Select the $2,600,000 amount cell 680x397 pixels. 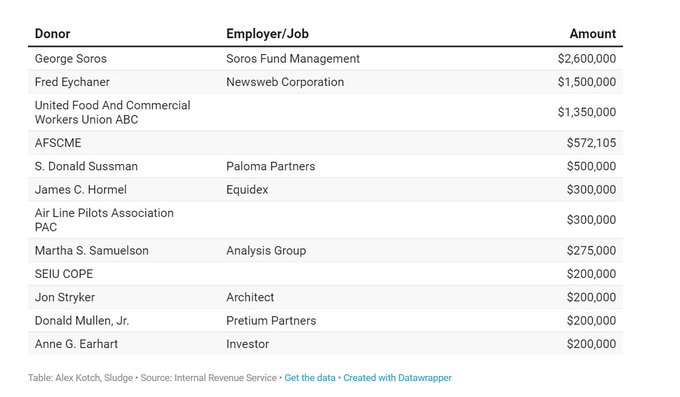587,59
